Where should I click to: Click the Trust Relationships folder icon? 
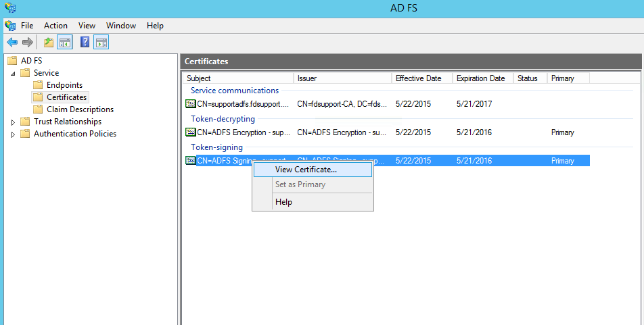[25, 122]
